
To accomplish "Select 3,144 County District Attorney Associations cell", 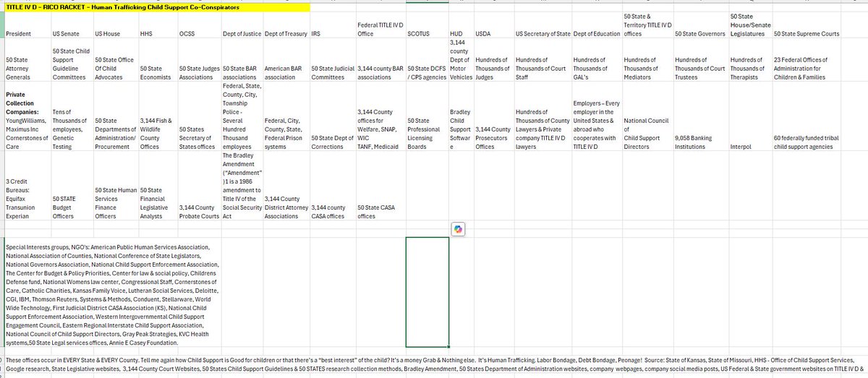I will pos(286,186).
